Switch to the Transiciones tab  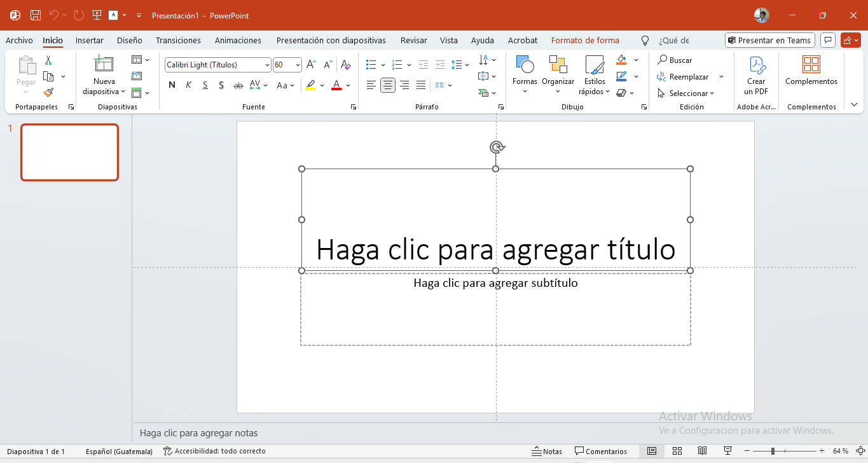pyautogui.click(x=178, y=40)
